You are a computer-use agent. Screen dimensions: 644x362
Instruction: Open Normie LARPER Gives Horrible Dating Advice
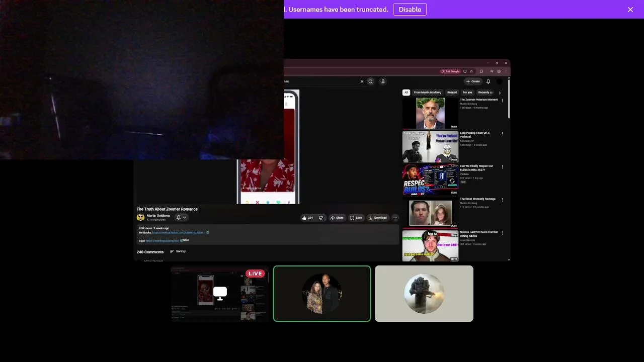[x=430, y=246]
